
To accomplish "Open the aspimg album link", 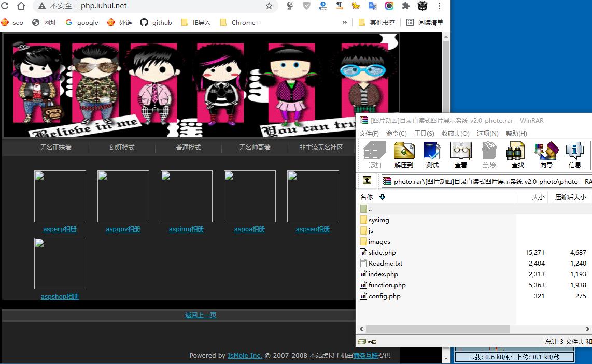I will [x=186, y=229].
